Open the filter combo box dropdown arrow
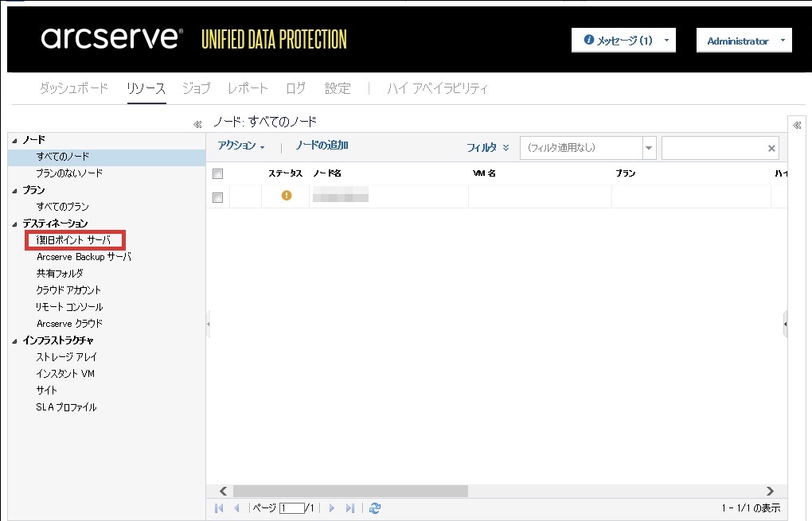The image size is (812, 521). click(649, 148)
